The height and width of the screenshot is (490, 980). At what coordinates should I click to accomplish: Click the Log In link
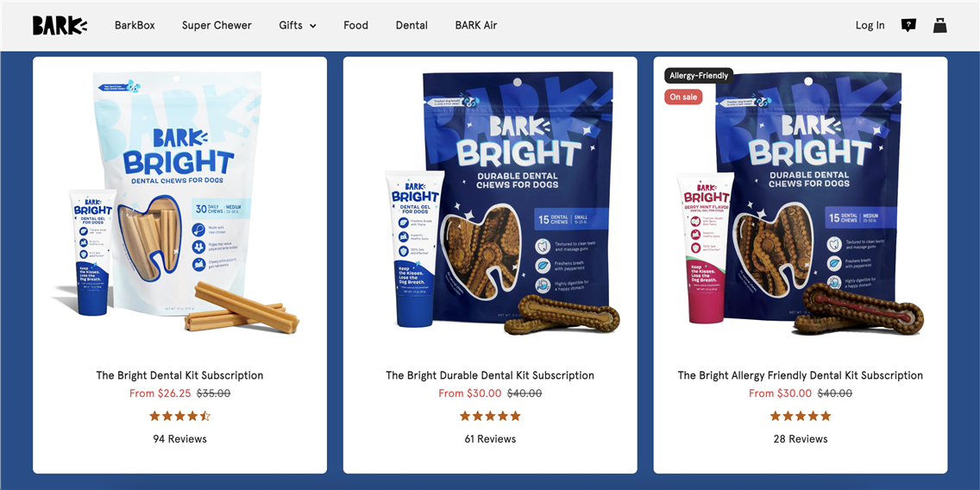[x=870, y=26]
